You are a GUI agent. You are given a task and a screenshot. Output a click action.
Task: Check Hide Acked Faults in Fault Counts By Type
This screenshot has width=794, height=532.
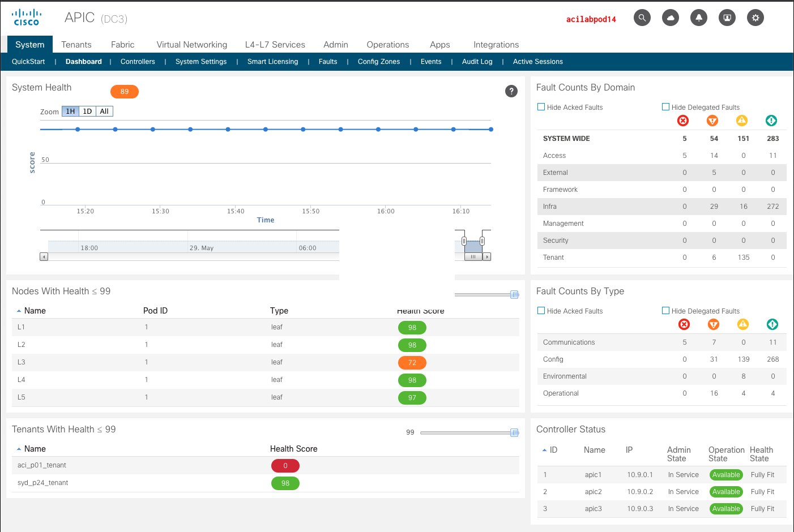coord(541,311)
